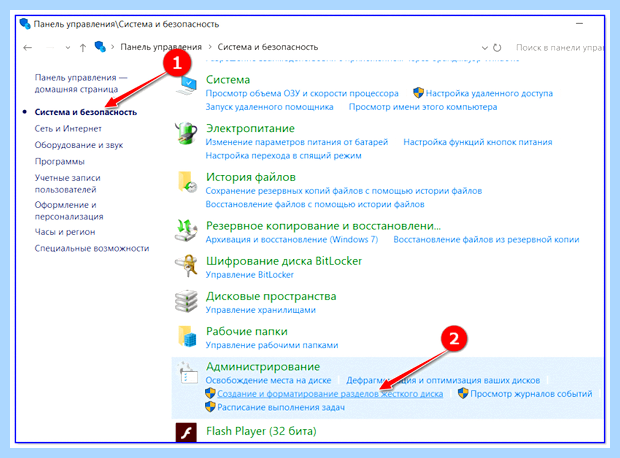Click the Резервное копирование drive icon

pyautogui.click(x=186, y=231)
